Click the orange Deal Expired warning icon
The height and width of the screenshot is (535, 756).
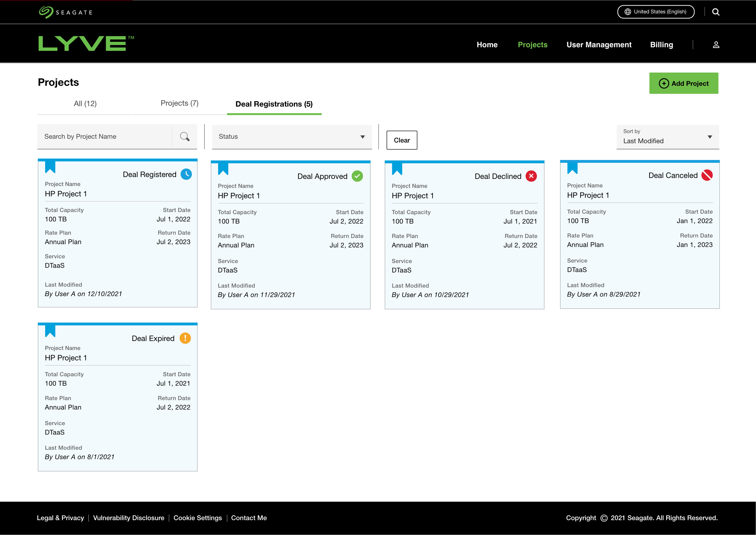point(185,338)
